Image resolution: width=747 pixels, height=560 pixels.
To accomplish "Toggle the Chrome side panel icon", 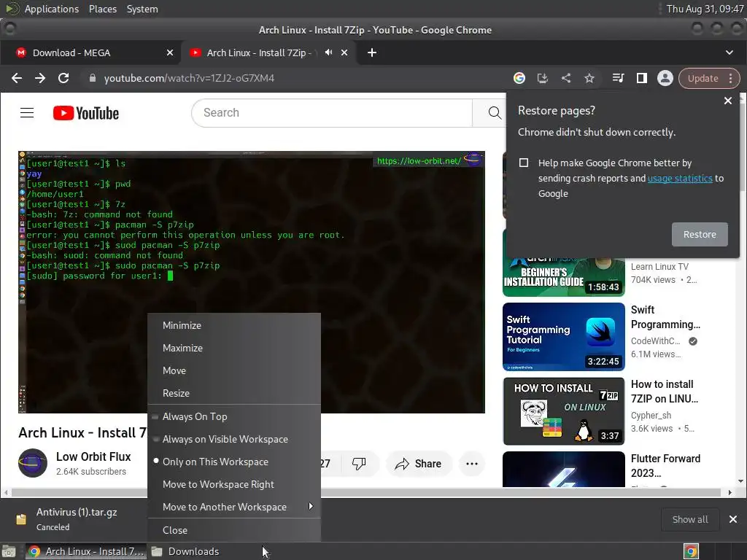I will pyautogui.click(x=642, y=78).
